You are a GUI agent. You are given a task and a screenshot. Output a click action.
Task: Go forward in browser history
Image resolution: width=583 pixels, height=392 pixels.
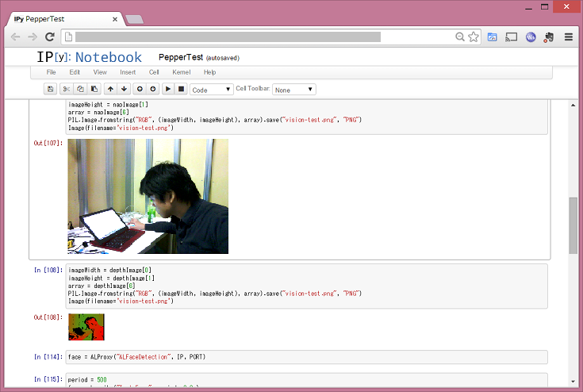33,37
